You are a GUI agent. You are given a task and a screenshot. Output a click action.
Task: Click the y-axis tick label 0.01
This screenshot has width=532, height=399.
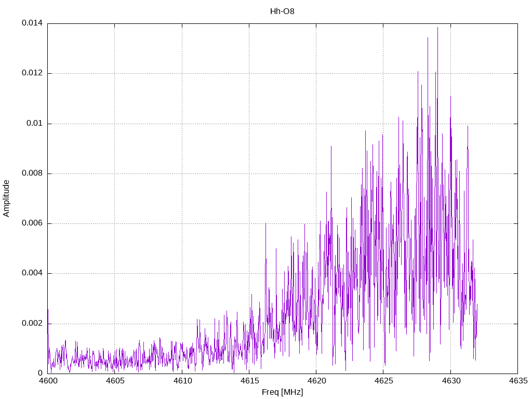(35, 123)
